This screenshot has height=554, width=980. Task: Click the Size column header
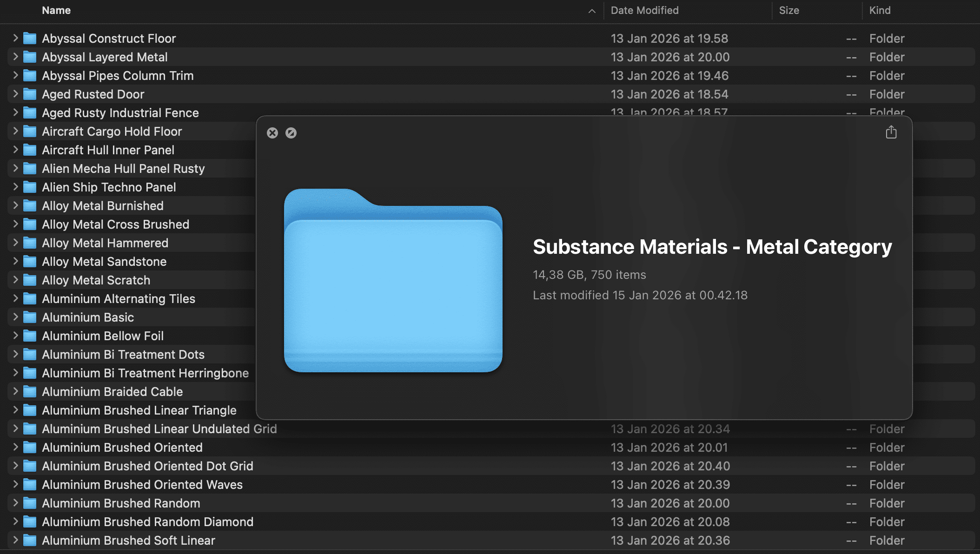click(x=789, y=10)
